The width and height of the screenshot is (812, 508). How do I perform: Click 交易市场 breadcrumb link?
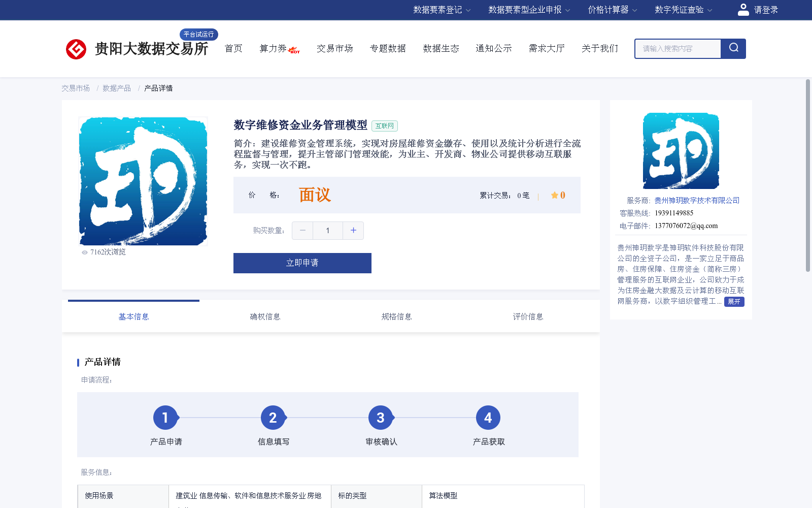[76, 88]
